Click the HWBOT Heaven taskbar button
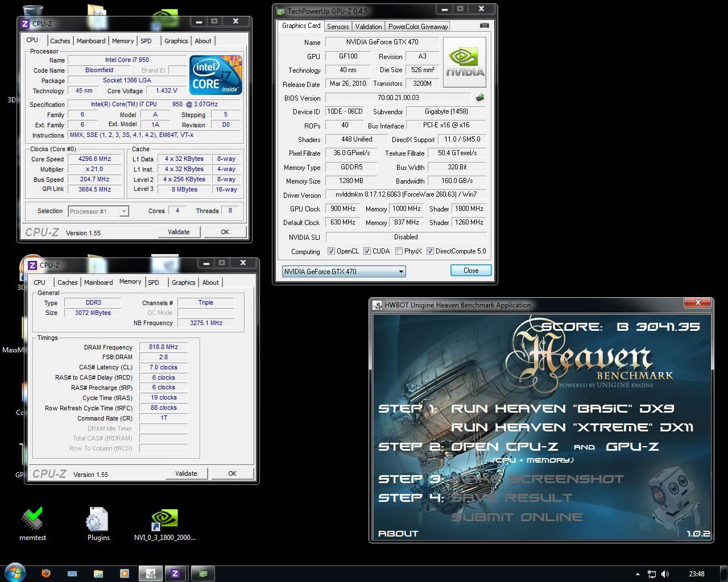This screenshot has width=728, height=582. point(151,573)
